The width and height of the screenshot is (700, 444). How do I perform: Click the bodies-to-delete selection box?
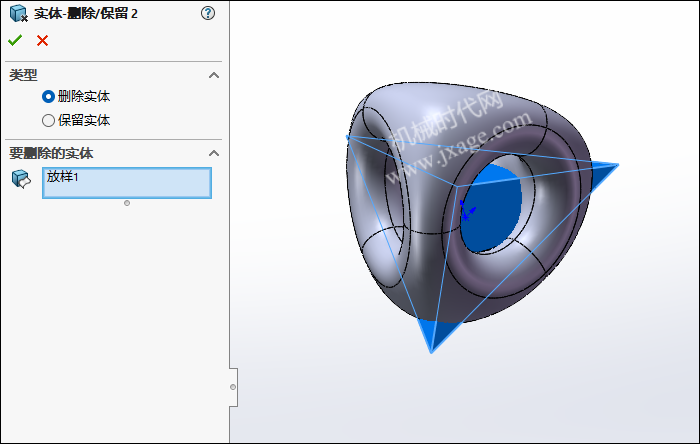(127, 183)
